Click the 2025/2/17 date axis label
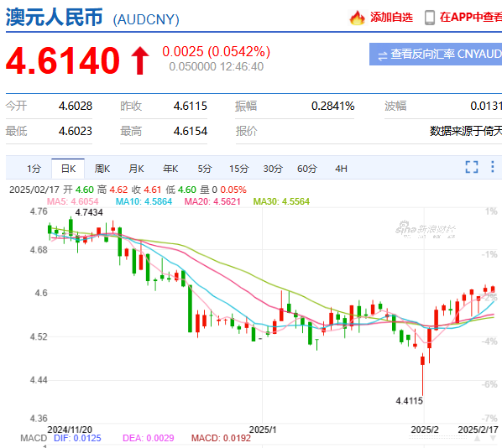502x448 pixels. [x=478, y=430]
